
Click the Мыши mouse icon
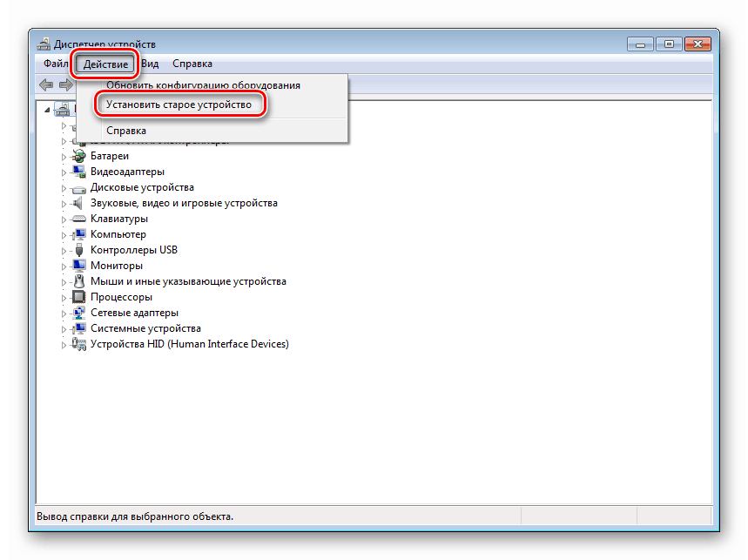pos(79,281)
